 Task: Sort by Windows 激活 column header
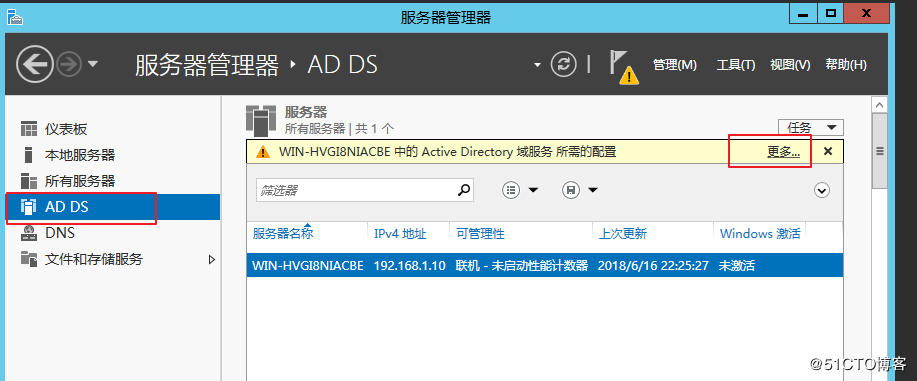coord(760,234)
